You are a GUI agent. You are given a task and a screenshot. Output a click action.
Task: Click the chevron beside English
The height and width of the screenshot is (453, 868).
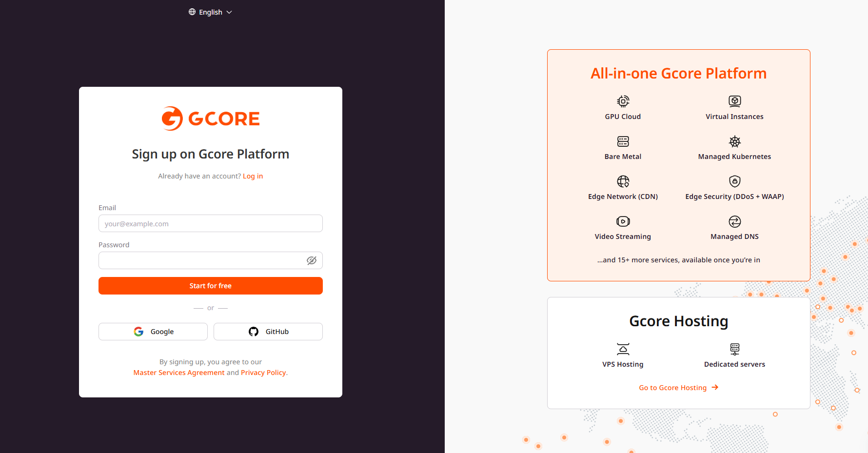(229, 12)
